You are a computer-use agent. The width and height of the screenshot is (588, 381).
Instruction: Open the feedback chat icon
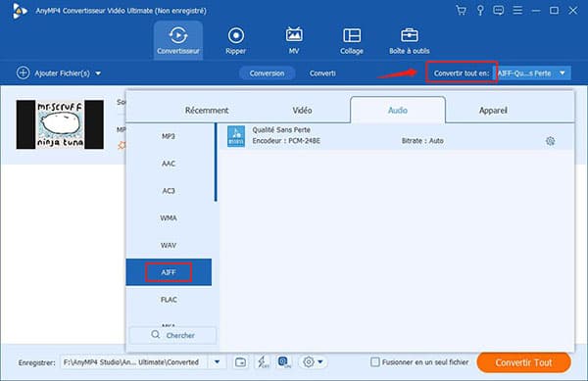(499, 10)
